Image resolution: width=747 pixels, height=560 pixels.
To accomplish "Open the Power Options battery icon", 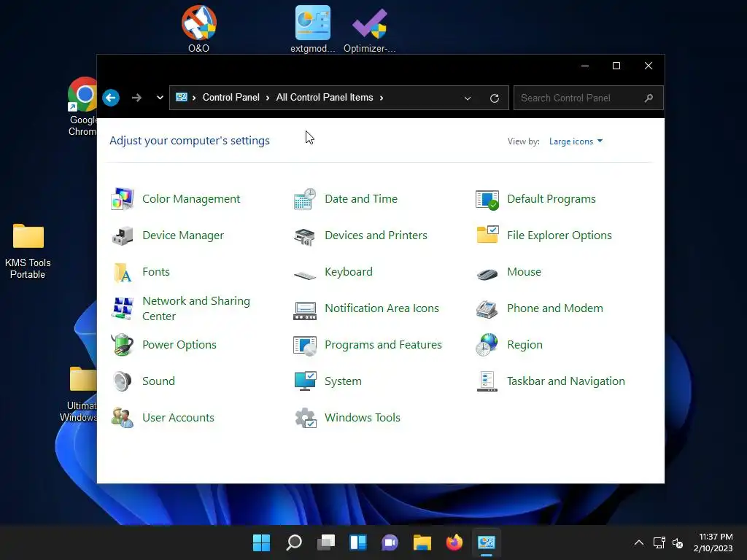I will tap(123, 345).
